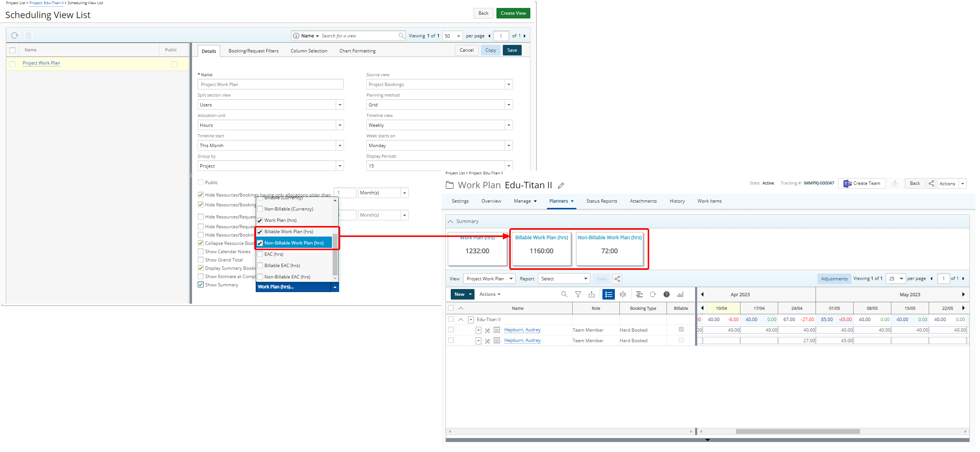Click the Create View button
Viewport: 980px width, 452px height.
coord(513,13)
